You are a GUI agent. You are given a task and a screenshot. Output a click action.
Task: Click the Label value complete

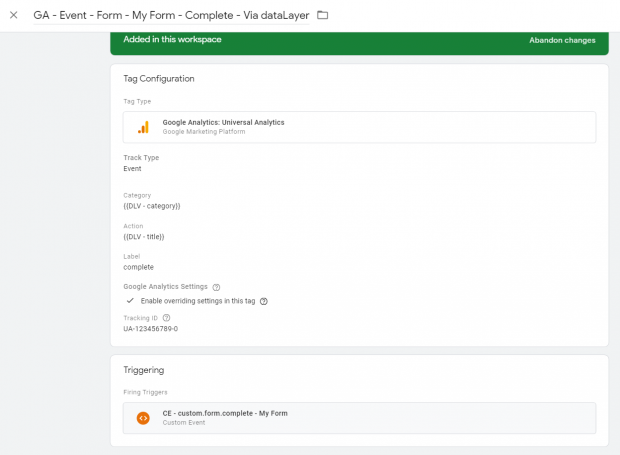click(x=138, y=267)
